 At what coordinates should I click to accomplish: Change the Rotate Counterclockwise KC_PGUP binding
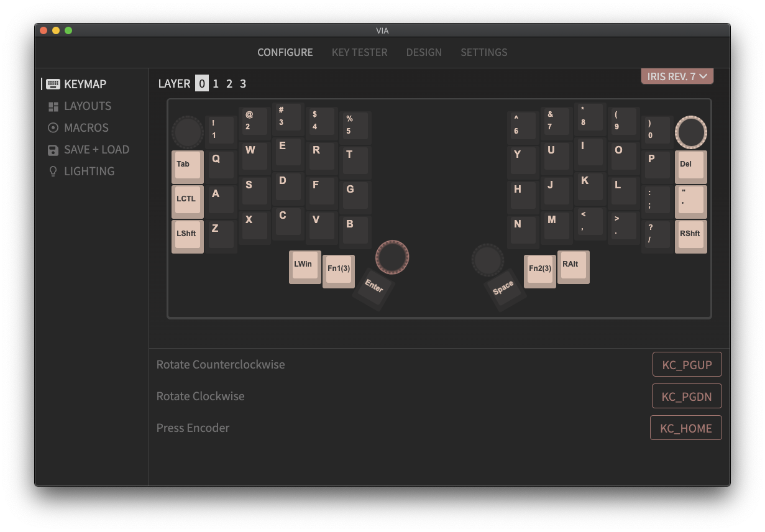coord(687,364)
